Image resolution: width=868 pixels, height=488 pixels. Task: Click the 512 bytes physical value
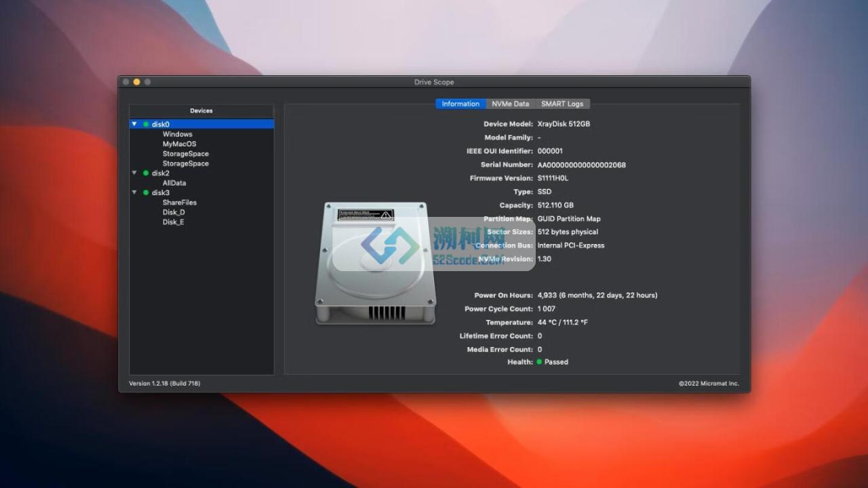pos(568,232)
